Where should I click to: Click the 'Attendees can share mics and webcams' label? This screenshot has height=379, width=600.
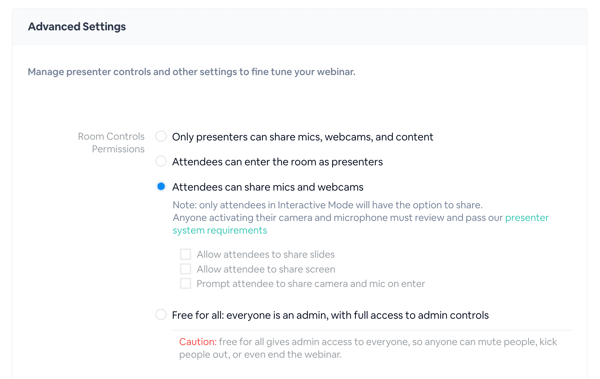point(267,187)
